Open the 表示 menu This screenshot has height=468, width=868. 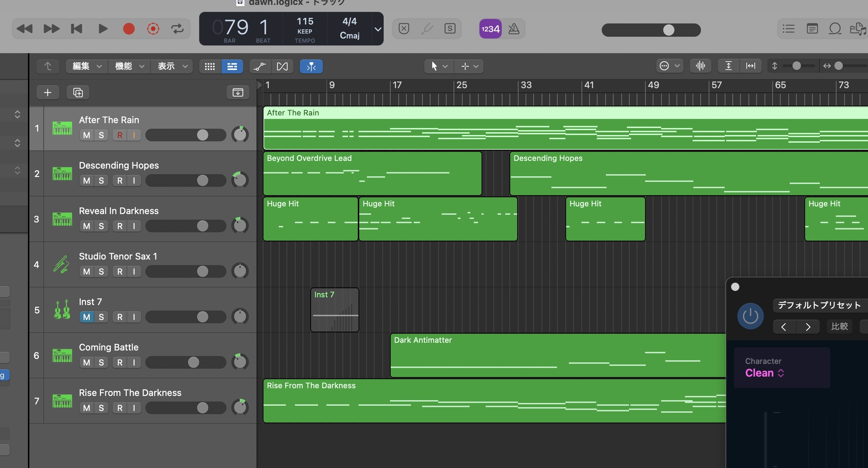click(172, 66)
